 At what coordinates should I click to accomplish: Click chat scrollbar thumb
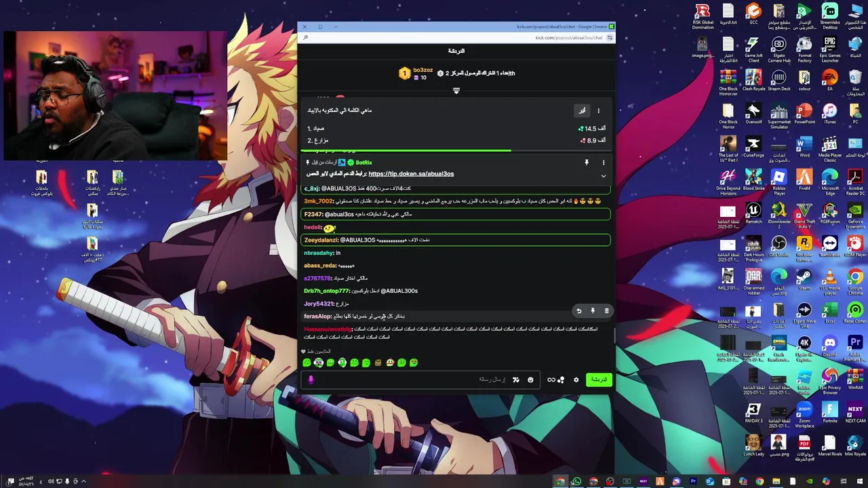614,335
